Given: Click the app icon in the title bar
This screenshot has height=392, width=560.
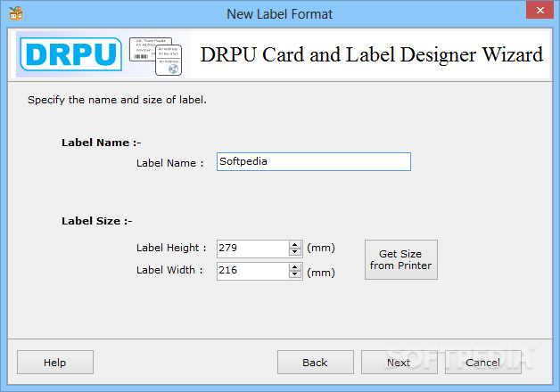Looking at the screenshot, I should click(16, 13).
